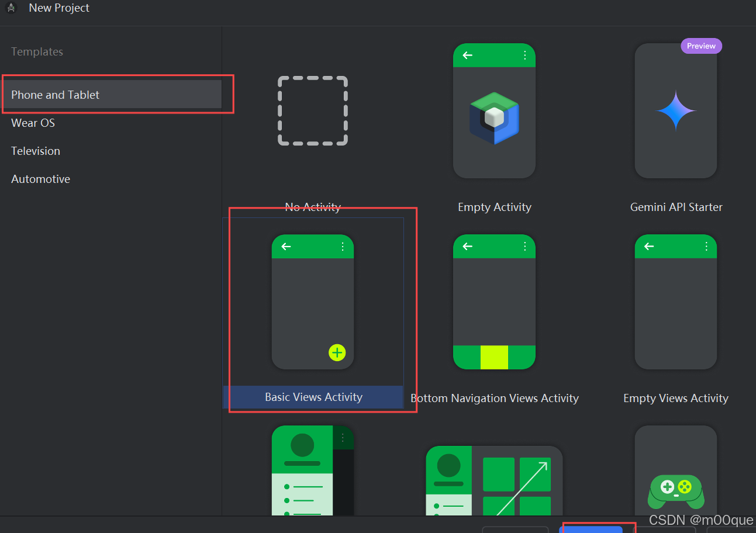The height and width of the screenshot is (533, 756).
Task: Select the Automotive template category
Action: (40, 179)
